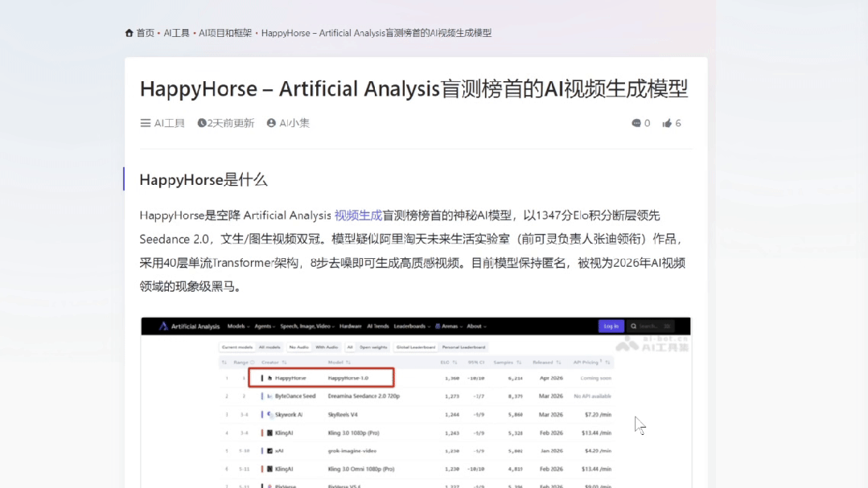Sort by the Samples column header in the screenshot

click(507, 363)
